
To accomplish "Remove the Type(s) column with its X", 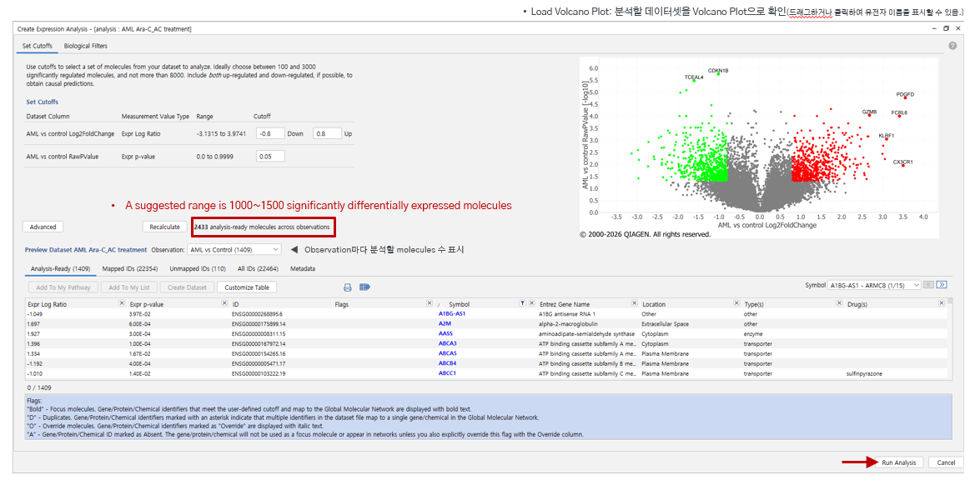I will point(839,302).
